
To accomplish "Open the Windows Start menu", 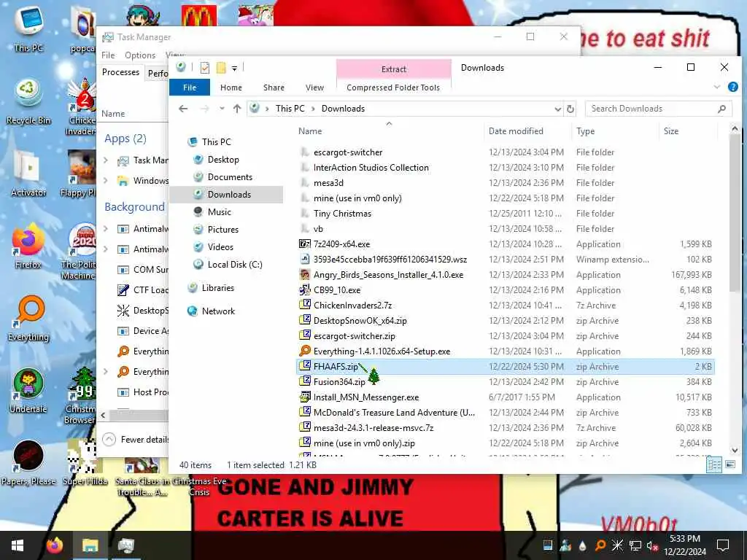I will (x=18, y=545).
